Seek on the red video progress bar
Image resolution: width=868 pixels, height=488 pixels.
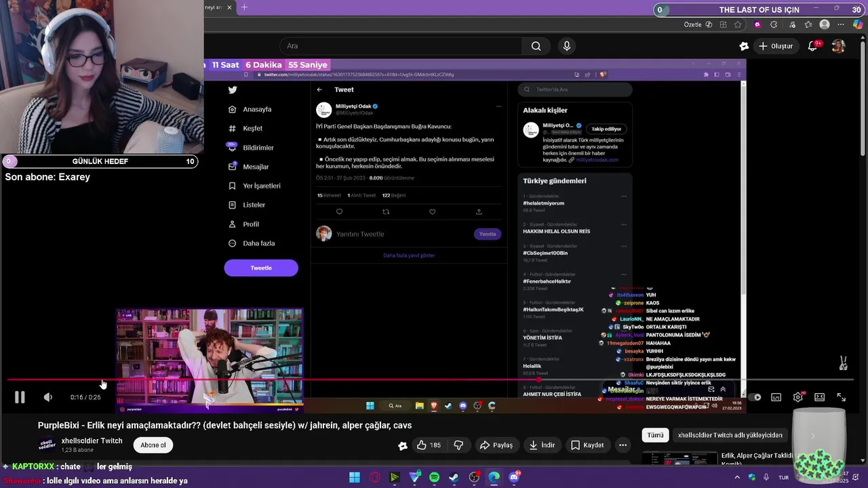431,380
